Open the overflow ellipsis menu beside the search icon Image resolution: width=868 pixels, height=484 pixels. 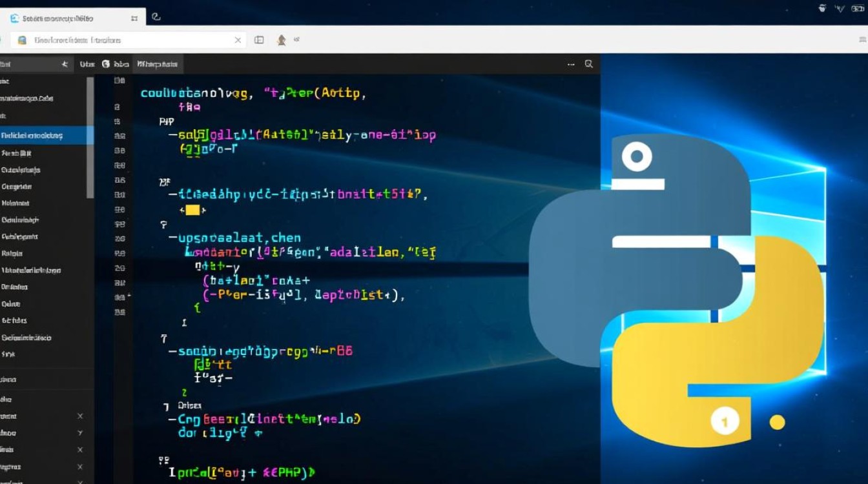pyautogui.click(x=570, y=64)
